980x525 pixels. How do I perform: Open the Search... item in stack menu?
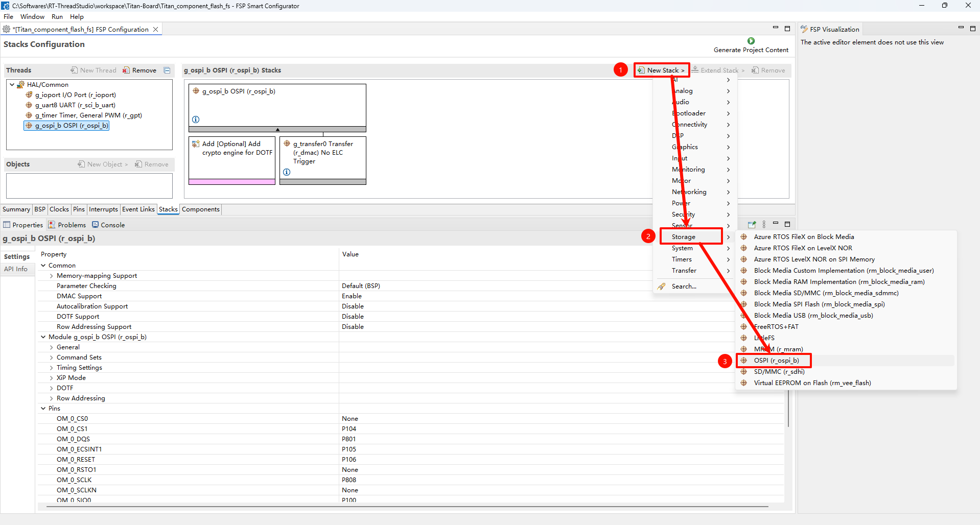pyautogui.click(x=684, y=287)
